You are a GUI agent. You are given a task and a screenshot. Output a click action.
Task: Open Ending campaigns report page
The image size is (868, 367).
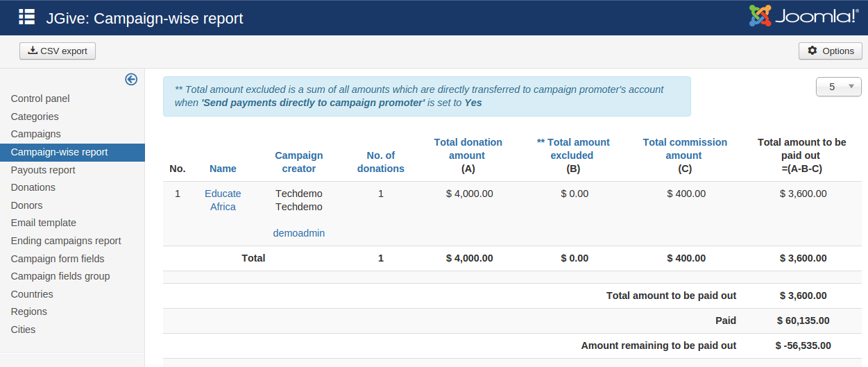[66, 241]
